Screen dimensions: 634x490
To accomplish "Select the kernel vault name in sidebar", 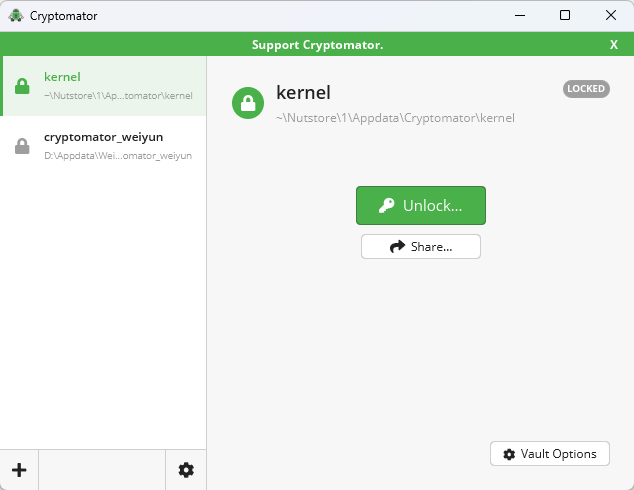I will pyautogui.click(x=62, y=77).
